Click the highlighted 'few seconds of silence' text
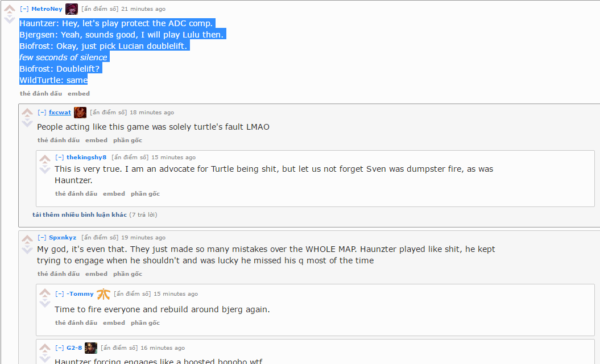600x364 pixels. (64, 57)
